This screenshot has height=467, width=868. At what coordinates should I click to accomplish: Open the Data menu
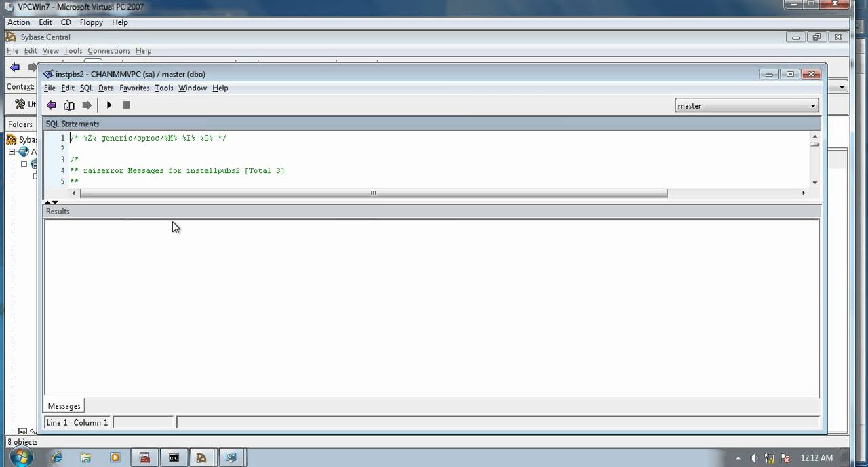pyautogui.click(x=106, y=88)
